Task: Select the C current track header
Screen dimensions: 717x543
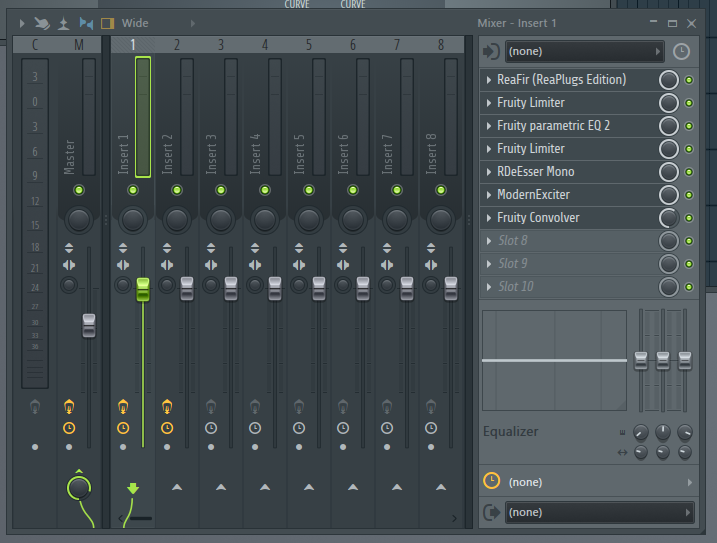Action: coord(35,45)
